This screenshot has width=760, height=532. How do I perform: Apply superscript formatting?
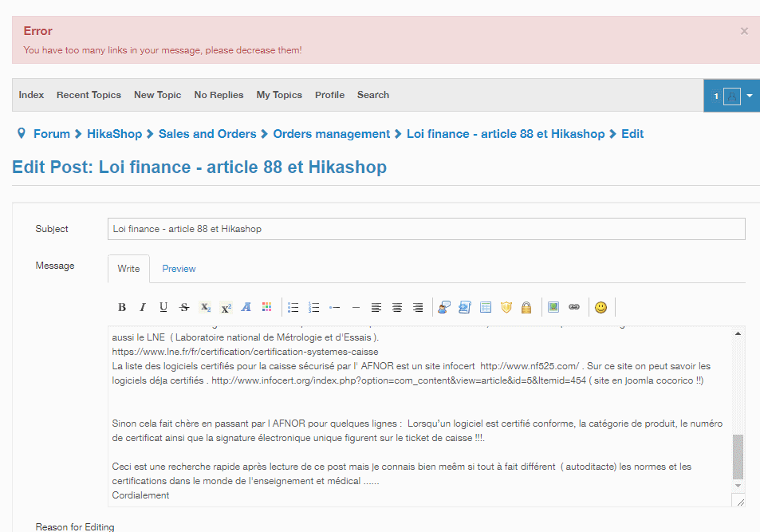click(226, 307)
